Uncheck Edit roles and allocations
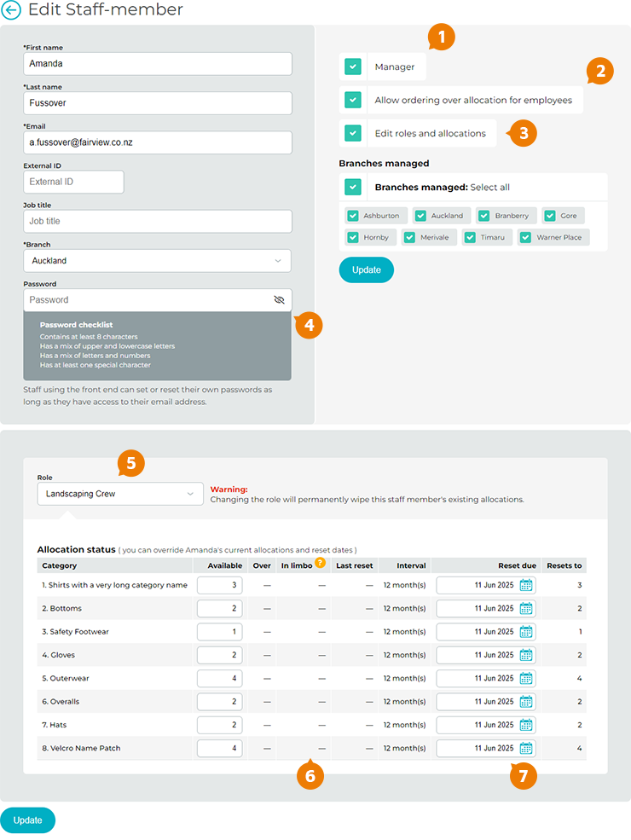The image size is (631, 840). 353,133
